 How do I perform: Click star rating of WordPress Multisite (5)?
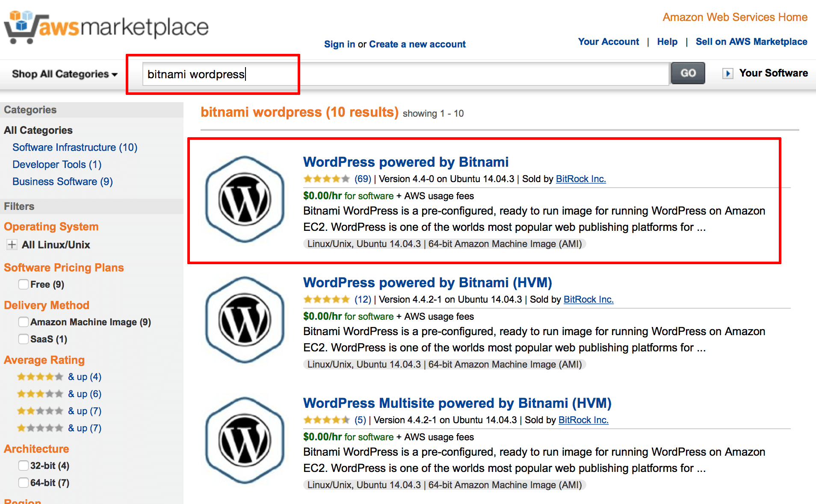(x=326, y=420)
